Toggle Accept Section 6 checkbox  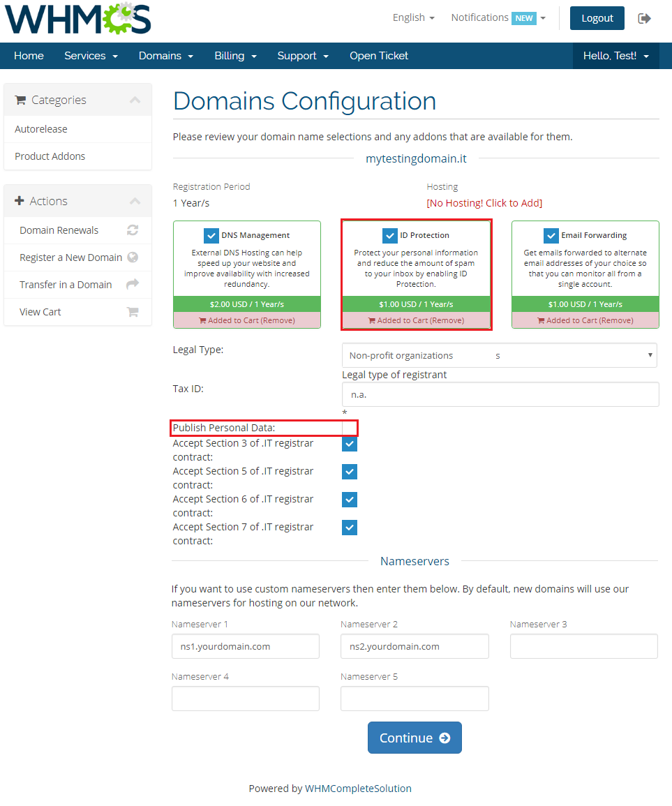pyautogui.click(x=350, y=500)
